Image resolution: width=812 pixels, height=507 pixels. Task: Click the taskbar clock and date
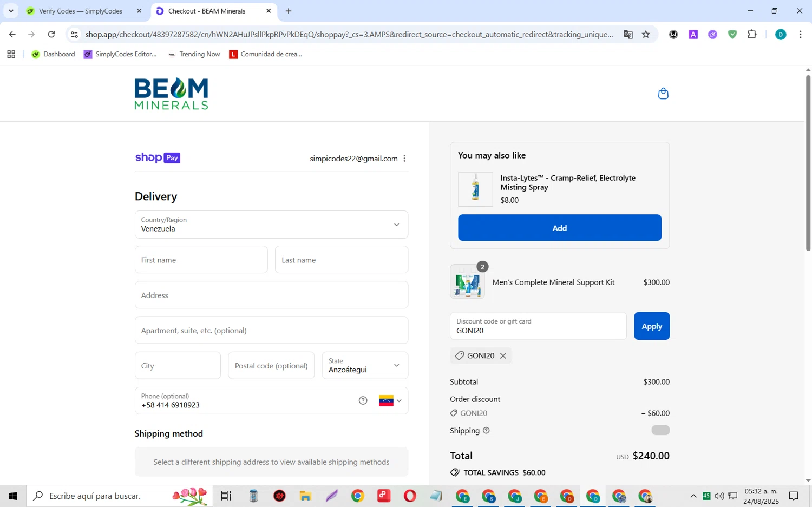pyautogui.click(x=761, y=496)
